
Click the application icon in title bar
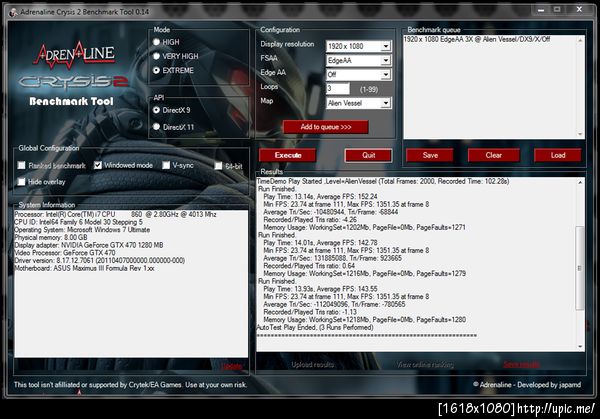pyautogui.click(x=13, y=12)
